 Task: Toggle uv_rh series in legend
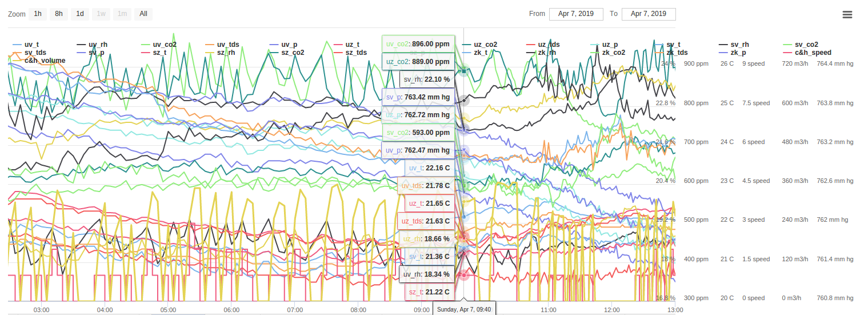coord(91,44)
